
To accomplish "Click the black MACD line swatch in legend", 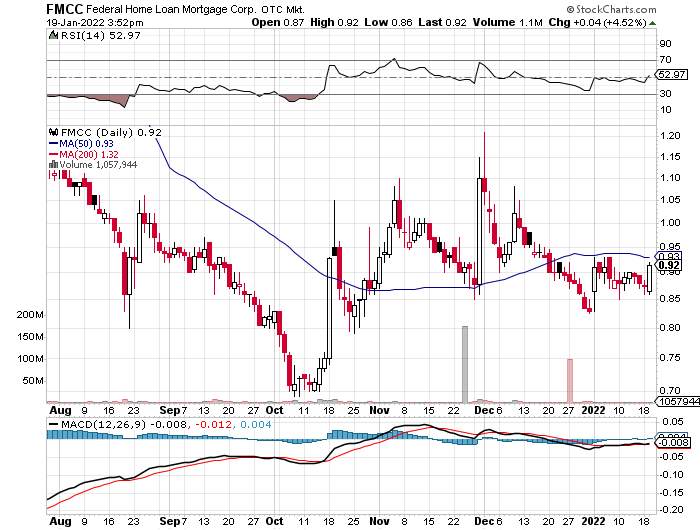I will pyautogui.click(x=53, y=425).
